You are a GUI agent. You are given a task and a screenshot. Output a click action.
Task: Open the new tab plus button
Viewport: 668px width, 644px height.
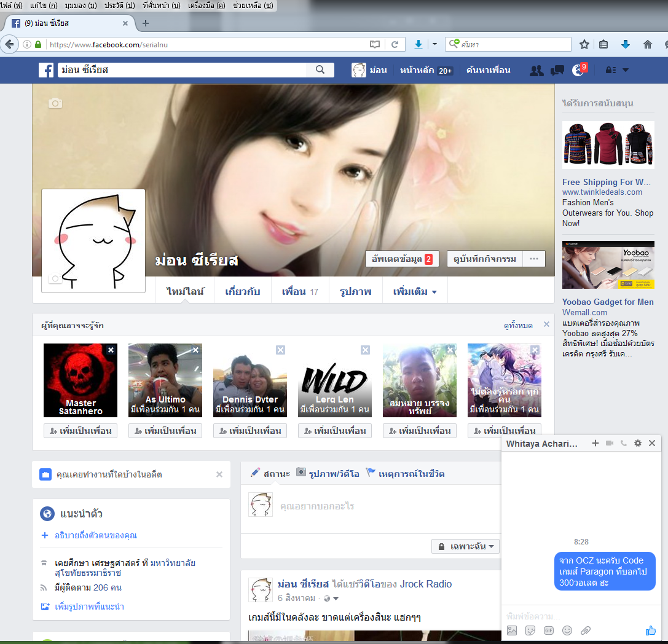pyautogui.click(x=146, y=23)
